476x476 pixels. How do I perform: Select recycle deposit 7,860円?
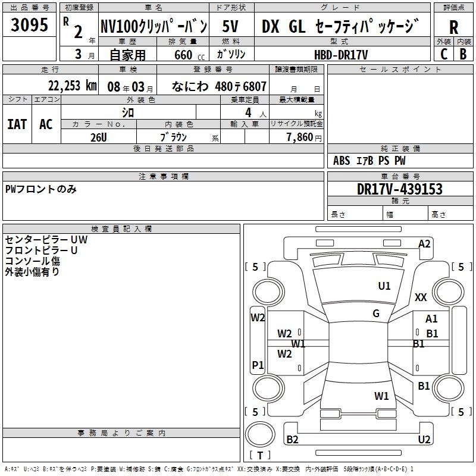pyautogui.click(x=304, y=137)
